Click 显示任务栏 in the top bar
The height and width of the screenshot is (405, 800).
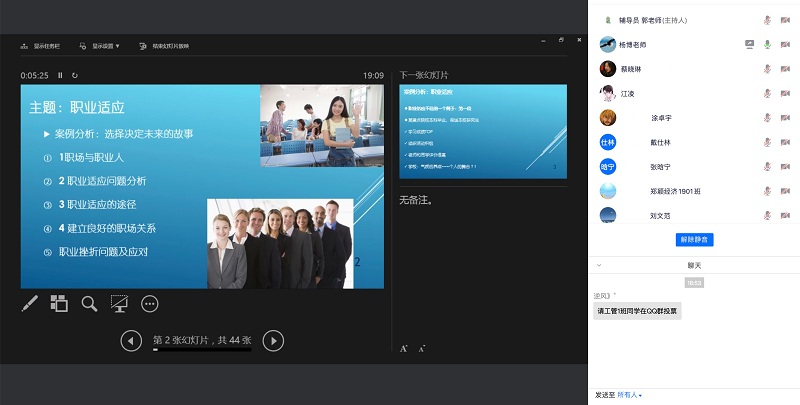pyautogui.click(x=42, y=45)
